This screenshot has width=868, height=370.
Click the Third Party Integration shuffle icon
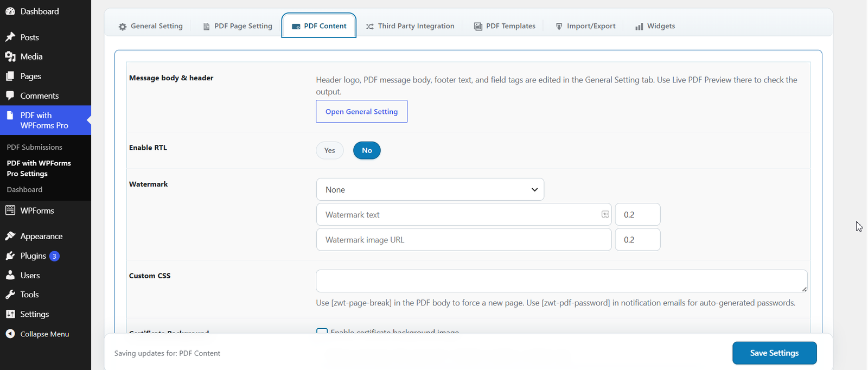pyautogui.click(x=369, y=26)
